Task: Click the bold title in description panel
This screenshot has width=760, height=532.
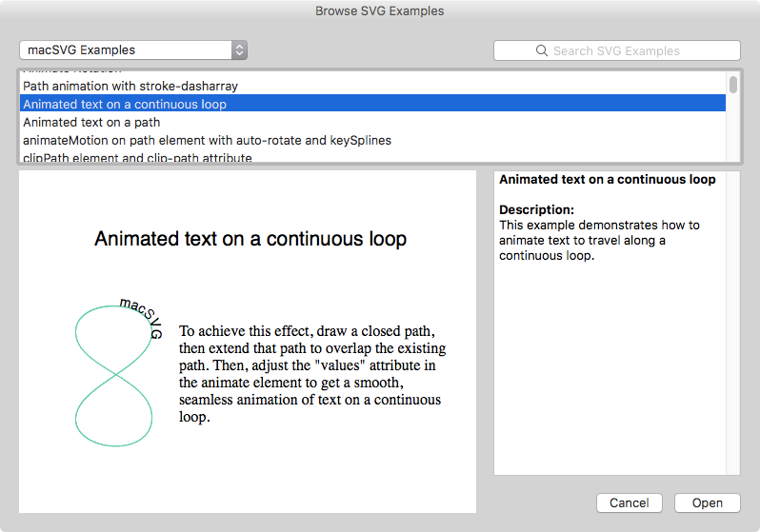Action: tap(607, 179)
